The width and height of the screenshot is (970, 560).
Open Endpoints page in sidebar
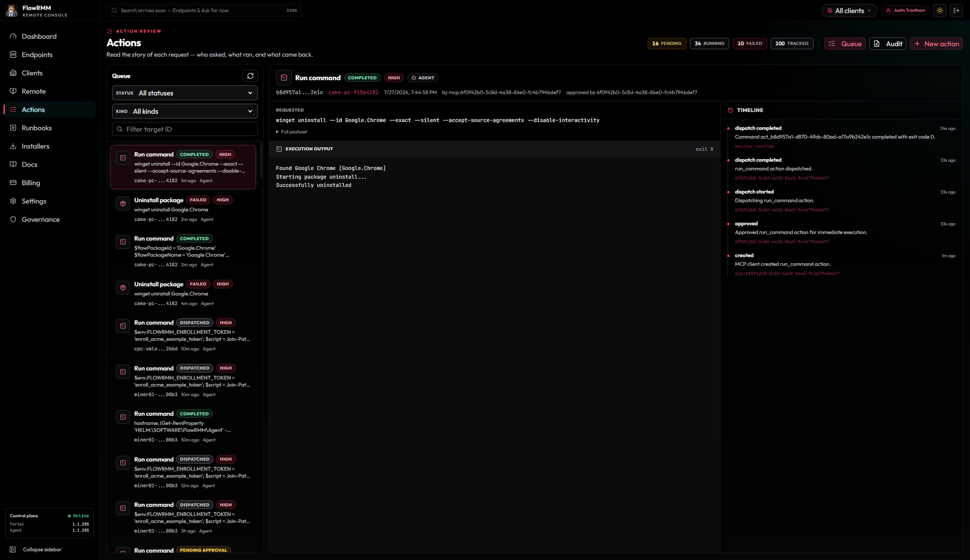point(49,55)
